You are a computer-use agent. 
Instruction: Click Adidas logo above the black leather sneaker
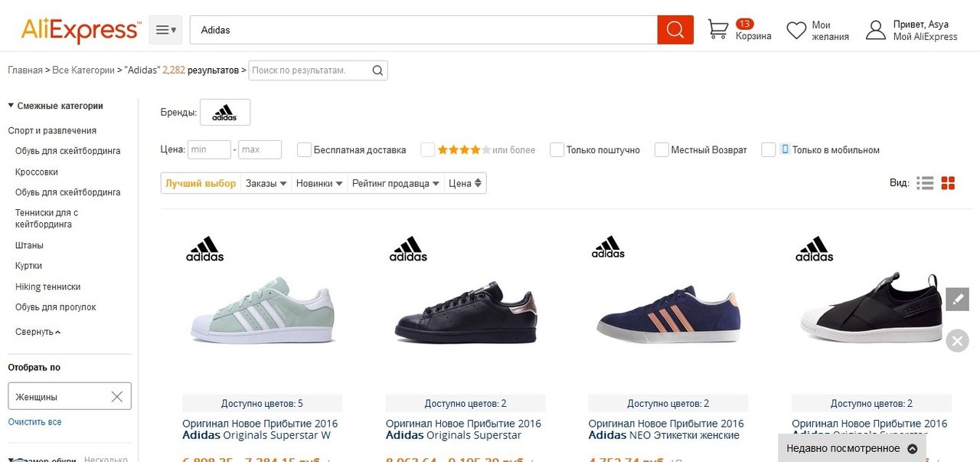point(408,249)
